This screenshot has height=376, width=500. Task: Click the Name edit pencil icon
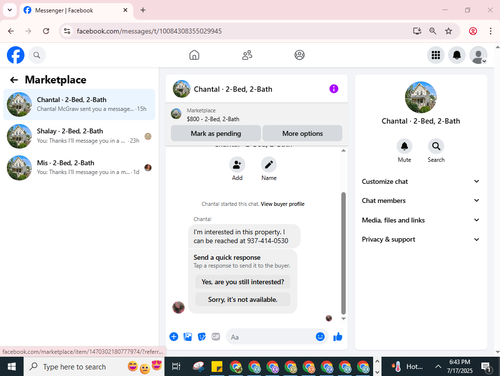(269, 165)
